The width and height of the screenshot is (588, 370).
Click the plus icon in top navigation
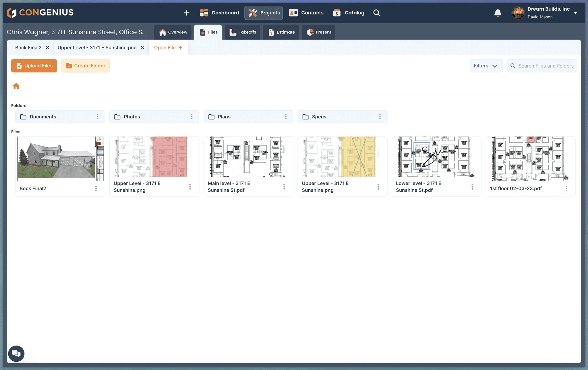point(187,13)
